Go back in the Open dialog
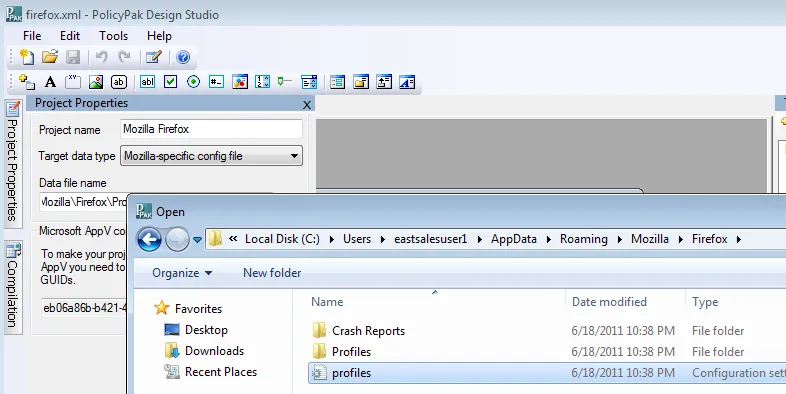This screenshot has height=394, width=786. click(149, 240)
